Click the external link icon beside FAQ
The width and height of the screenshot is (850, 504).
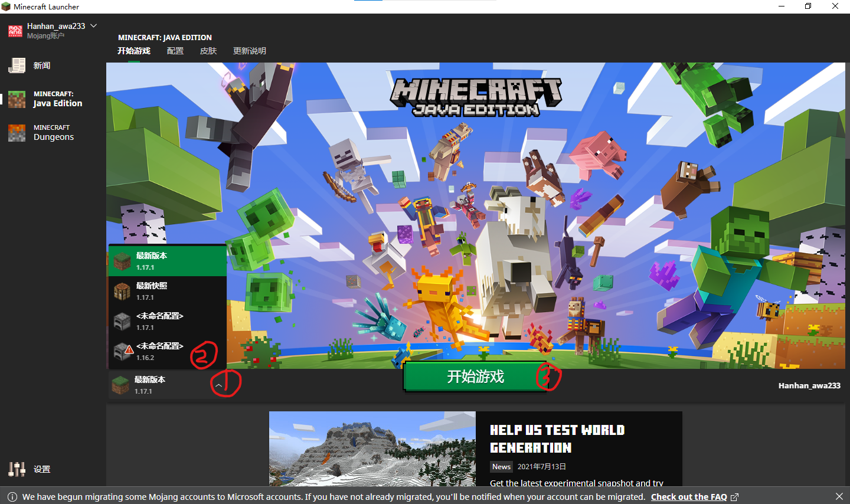[x=734, y=497]
